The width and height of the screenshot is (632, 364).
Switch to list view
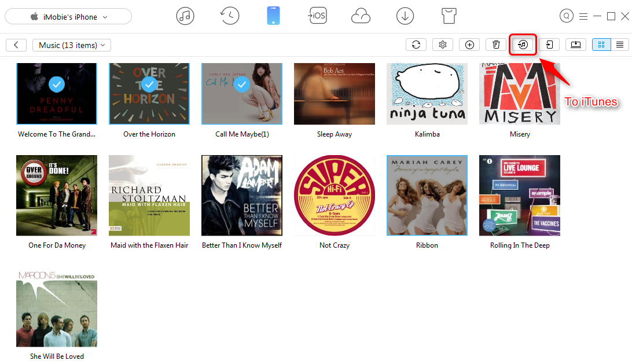tap(620, 45)
